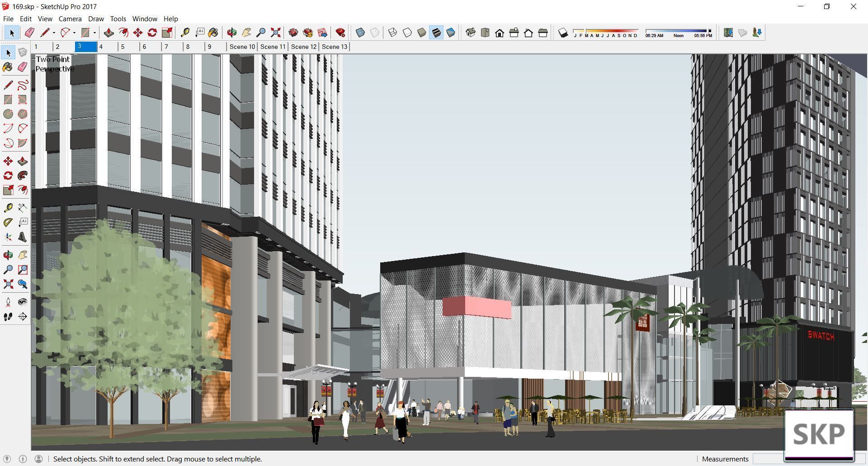Select the Make Component tool in left toolbar
The height and width of the screenshot is (466, 868).
coord(23,53)
